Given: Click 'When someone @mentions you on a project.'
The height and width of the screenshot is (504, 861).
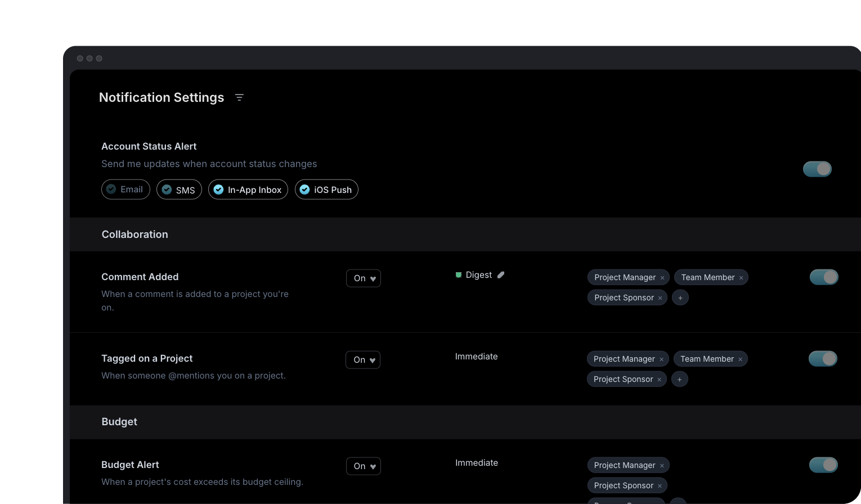Looking at the screenshot, I should pyautogui.click(x=194, y=375).
